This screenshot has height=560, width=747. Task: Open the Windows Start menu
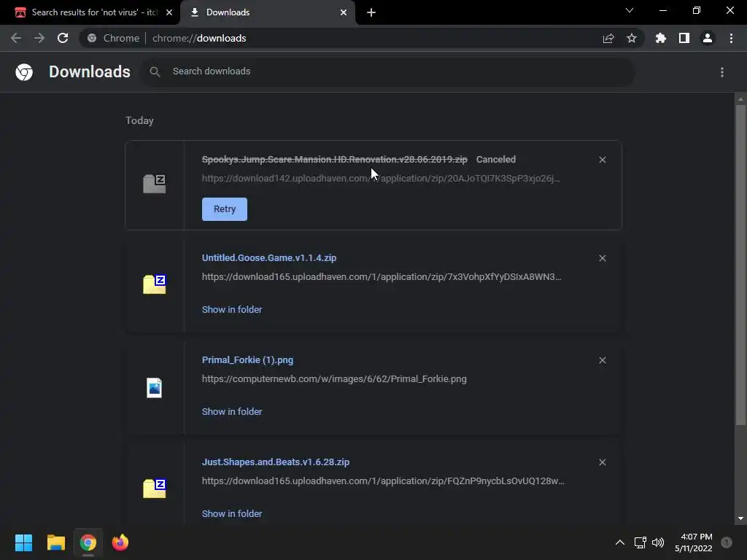pos(24,542)
